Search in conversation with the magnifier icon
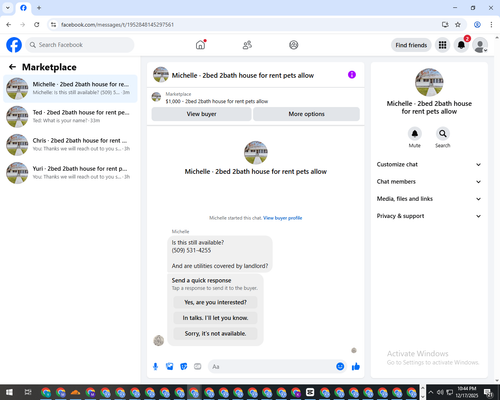Screen dimensions: 500x400 click(x=443, y=134)
